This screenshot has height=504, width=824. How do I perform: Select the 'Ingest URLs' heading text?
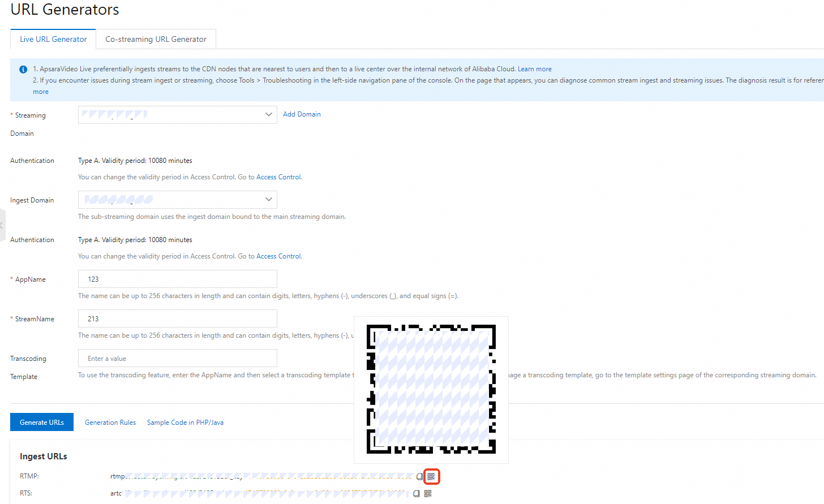pyautogui.click(x=44, y=456)
